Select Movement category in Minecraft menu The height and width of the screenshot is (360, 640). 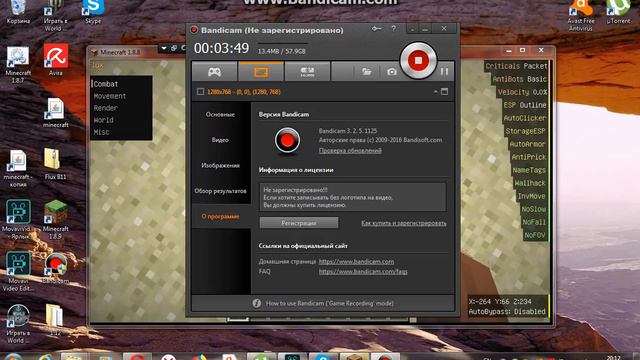click(110, 96)
